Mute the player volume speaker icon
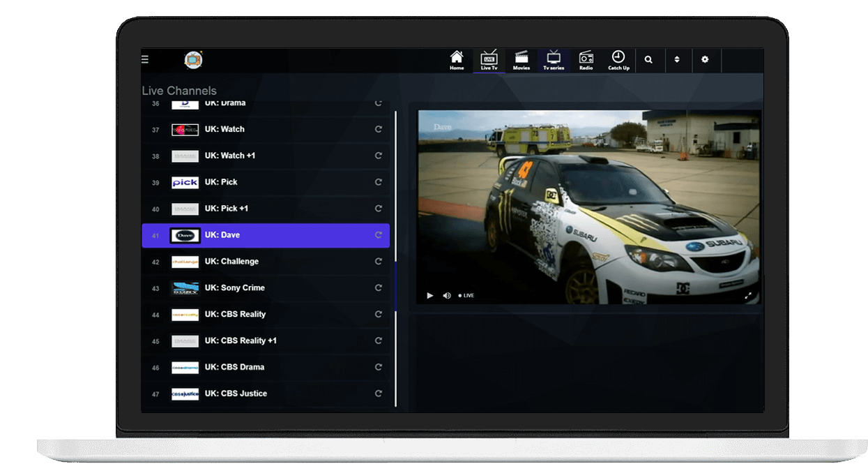The width and height of the screenshot is (868, 464). (447, 296)
